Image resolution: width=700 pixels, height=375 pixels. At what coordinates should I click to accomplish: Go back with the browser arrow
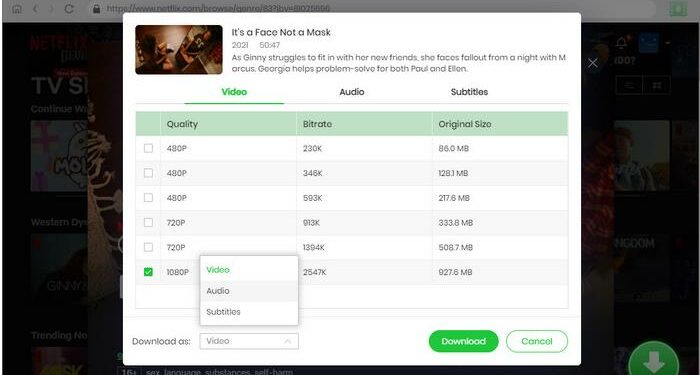[36, 8]
